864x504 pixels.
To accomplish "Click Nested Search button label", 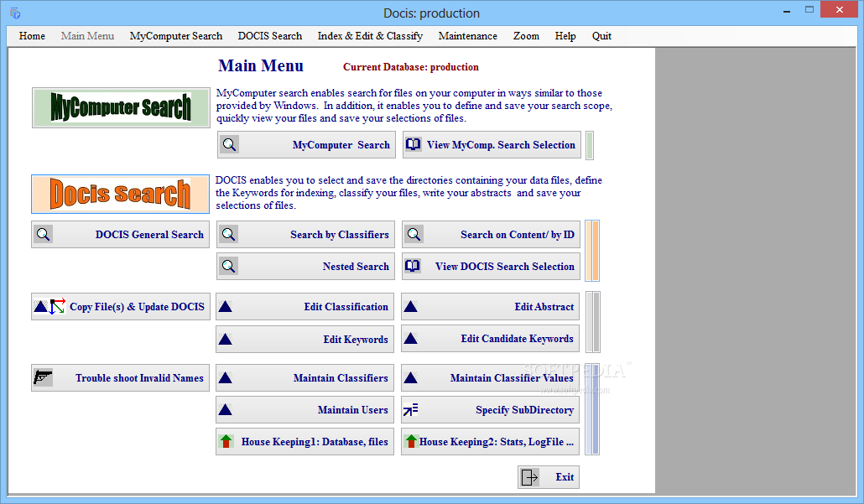I will (x=356, y=267).
